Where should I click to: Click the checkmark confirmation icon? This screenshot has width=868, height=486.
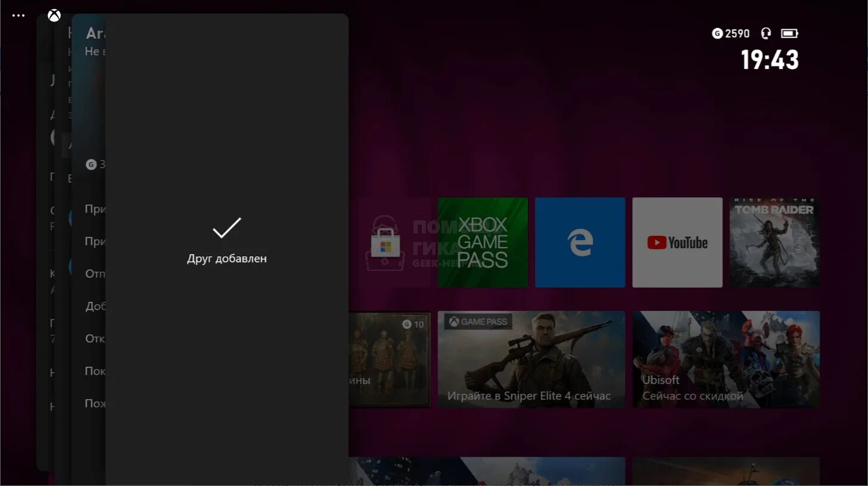click(x=227, y=228)
